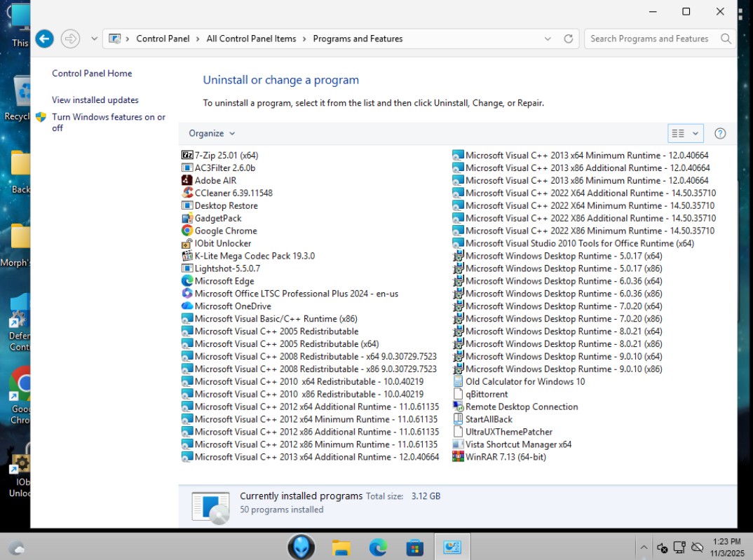This screenshot has height=560, width=753.
Task: Expand the view options dropdown arrow
Action: (x=695, y=133)
